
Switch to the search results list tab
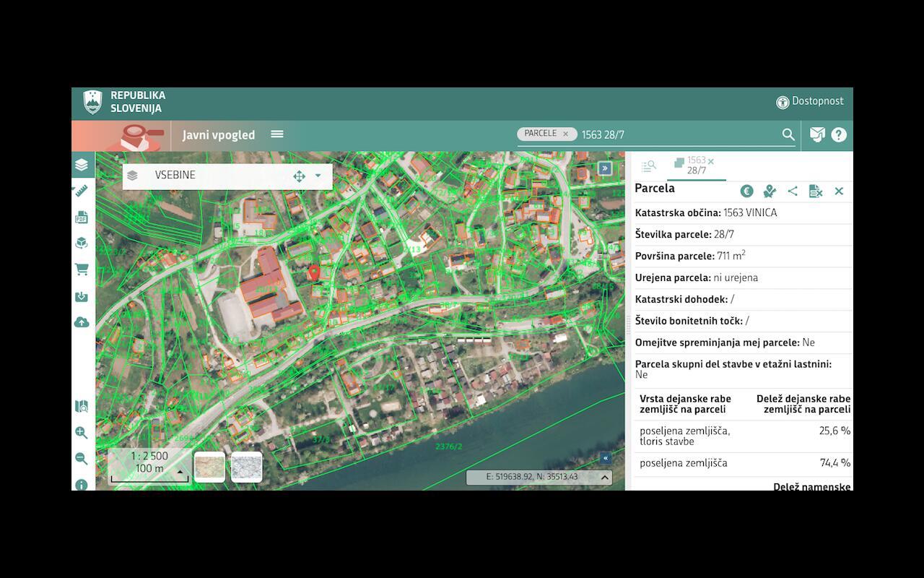[648, 166]
